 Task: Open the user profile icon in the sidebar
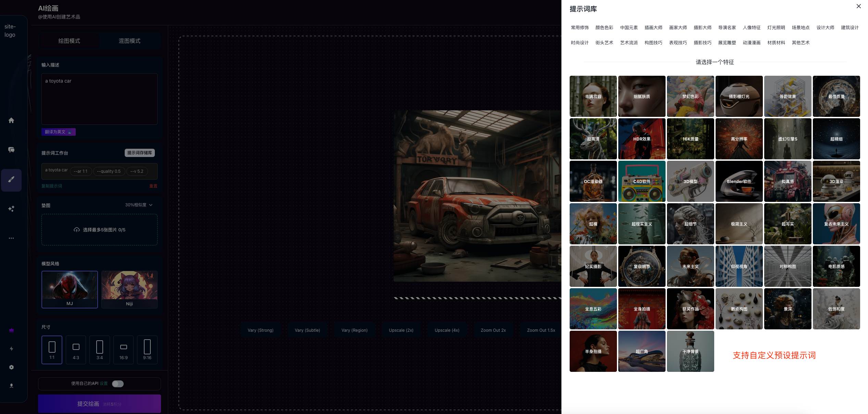11,386
